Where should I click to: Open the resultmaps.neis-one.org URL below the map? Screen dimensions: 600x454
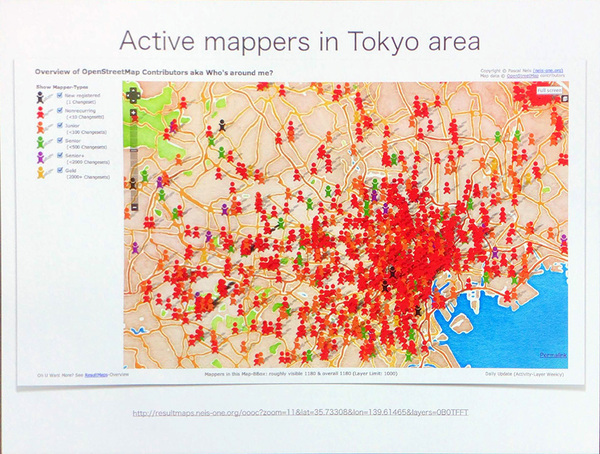tap(299, 414)
